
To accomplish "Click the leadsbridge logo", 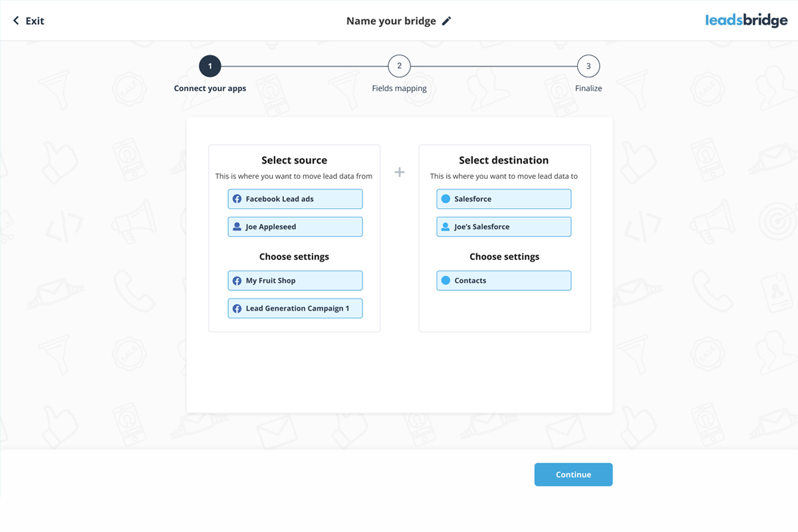I will pyautogui.click(x=746, y=21).
